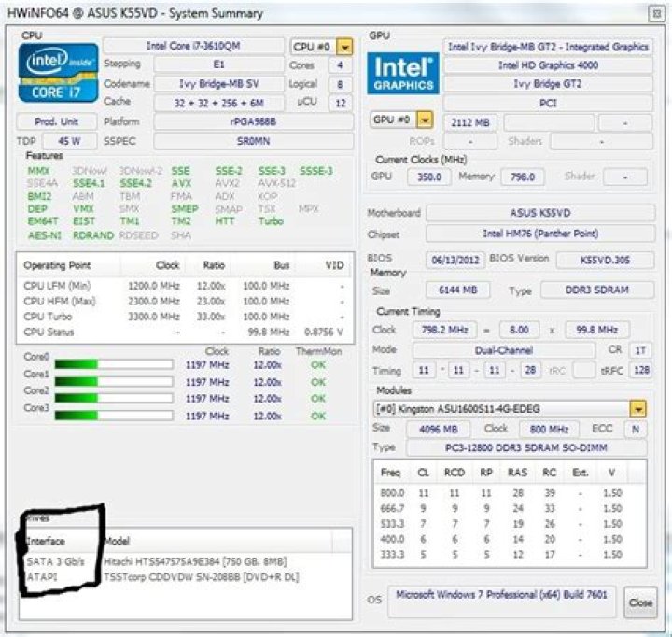This screenshot has height=637, width=672.
Task: Click the TDP 45 W value
Action: click(69, 141)
